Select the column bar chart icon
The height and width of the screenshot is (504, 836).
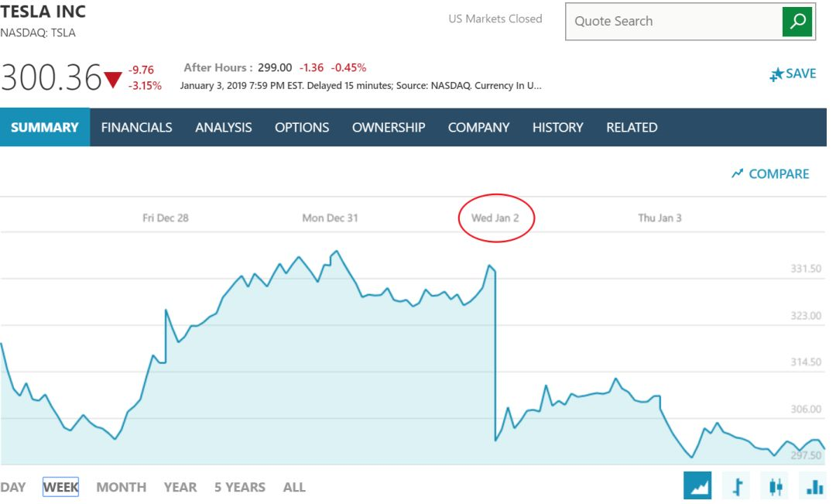[x=814, y=485]
